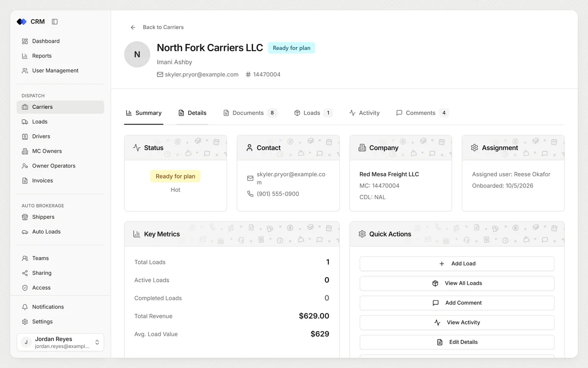Open Reports in sidebar

tap(60, 56)
